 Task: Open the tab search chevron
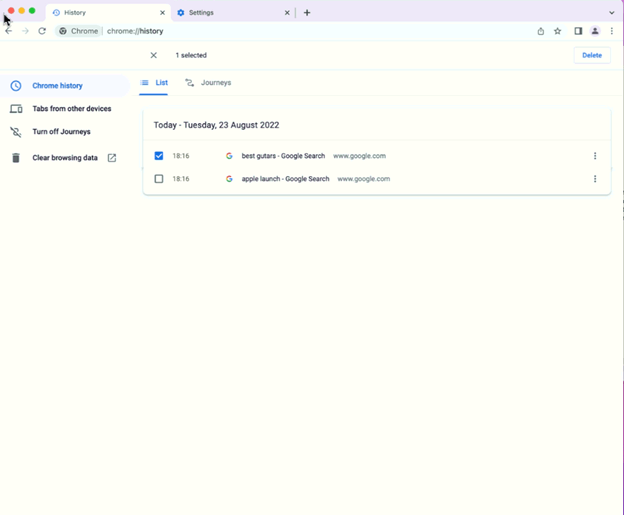612,13
